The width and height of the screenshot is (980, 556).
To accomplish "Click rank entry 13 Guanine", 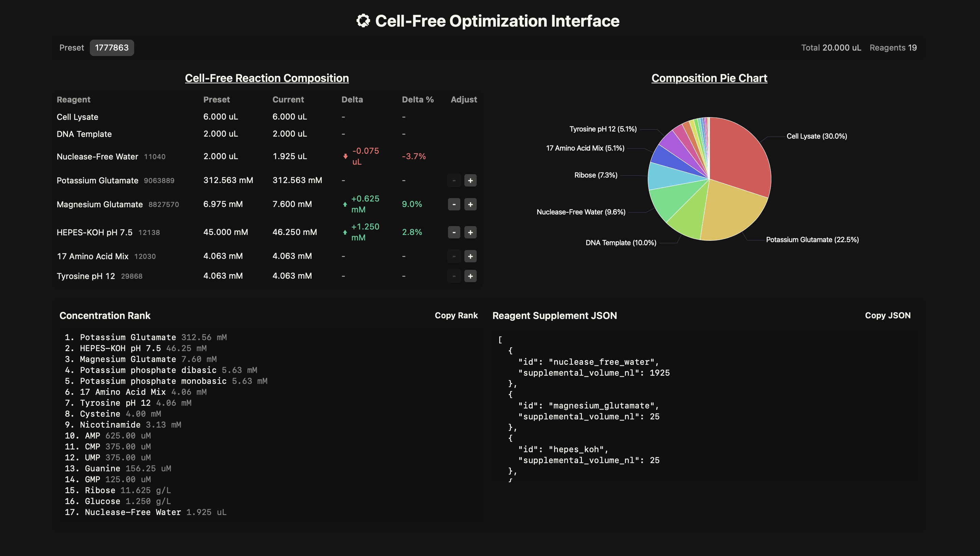I will pos(117,469).
